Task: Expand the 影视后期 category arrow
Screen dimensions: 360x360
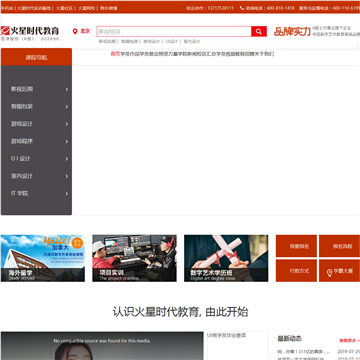Action: (x=67, y=89)
